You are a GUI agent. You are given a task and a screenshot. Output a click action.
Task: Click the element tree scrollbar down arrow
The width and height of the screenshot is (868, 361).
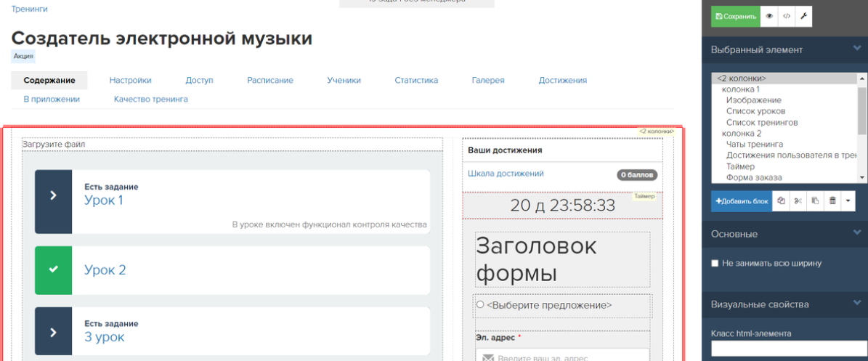coord(862,178)
